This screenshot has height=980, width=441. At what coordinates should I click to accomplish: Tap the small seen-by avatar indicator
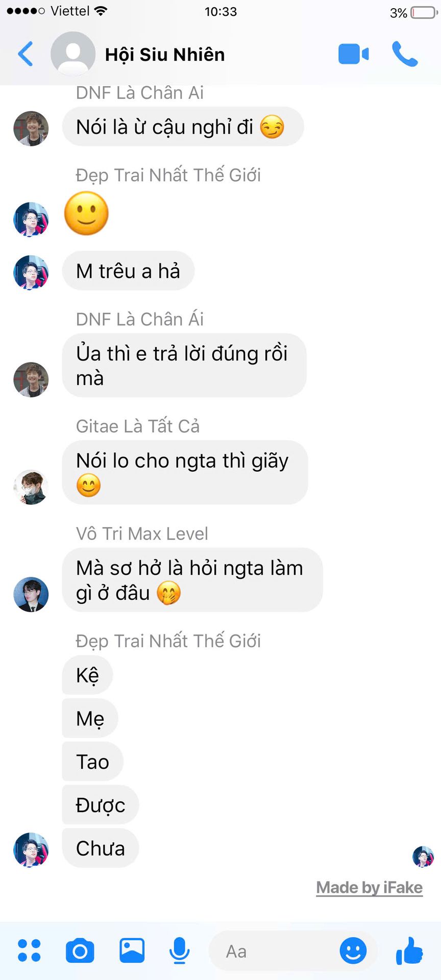point(423,856)
